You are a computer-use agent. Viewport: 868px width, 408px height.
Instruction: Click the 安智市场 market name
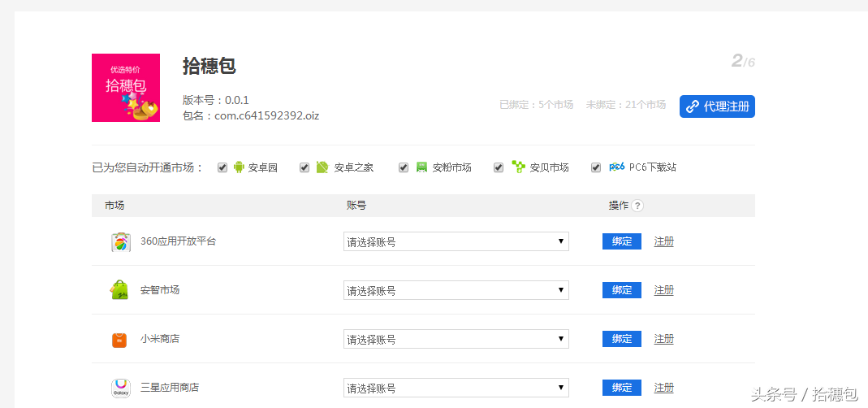click(x=160, y=290)
